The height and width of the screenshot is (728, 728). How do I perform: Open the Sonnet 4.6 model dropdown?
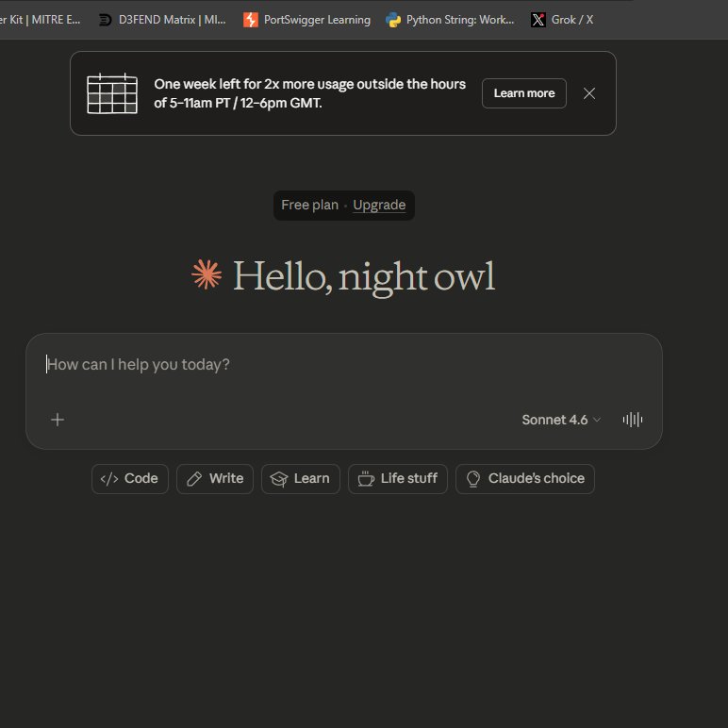pyautogui.click(x=561, y=420)
